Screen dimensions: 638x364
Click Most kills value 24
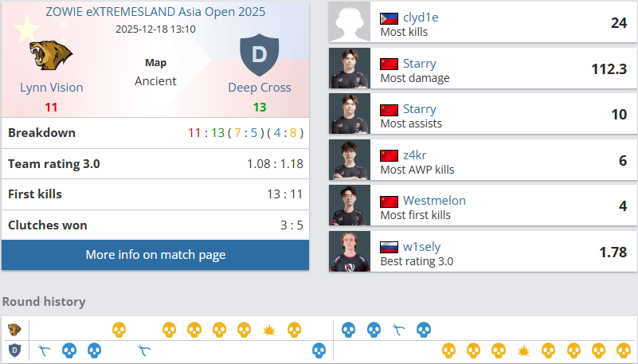(619, 23)
